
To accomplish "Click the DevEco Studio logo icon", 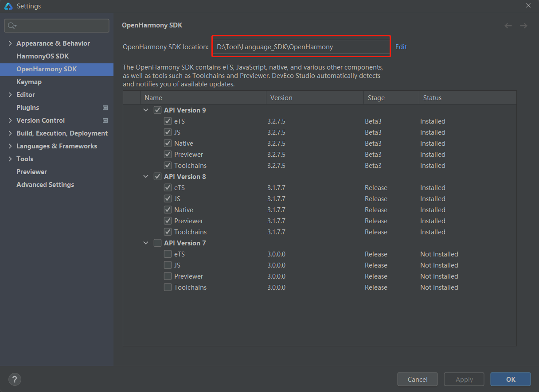I will [8, 6].
